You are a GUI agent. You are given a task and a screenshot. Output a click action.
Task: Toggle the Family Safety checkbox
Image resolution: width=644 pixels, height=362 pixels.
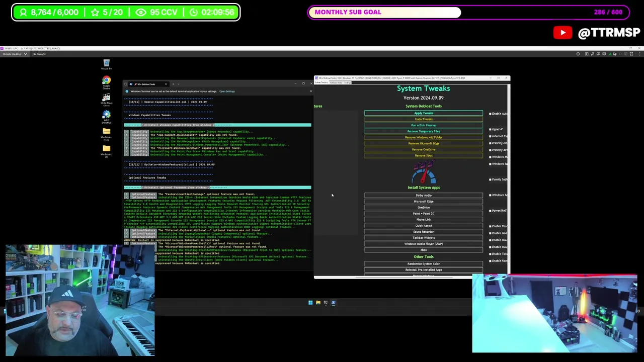coord(490,179)
